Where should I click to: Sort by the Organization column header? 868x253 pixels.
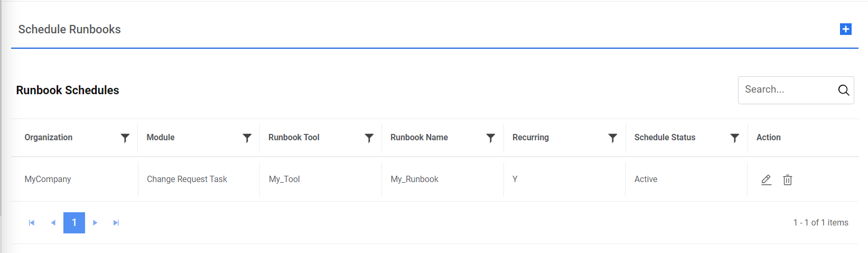[49, 138]
